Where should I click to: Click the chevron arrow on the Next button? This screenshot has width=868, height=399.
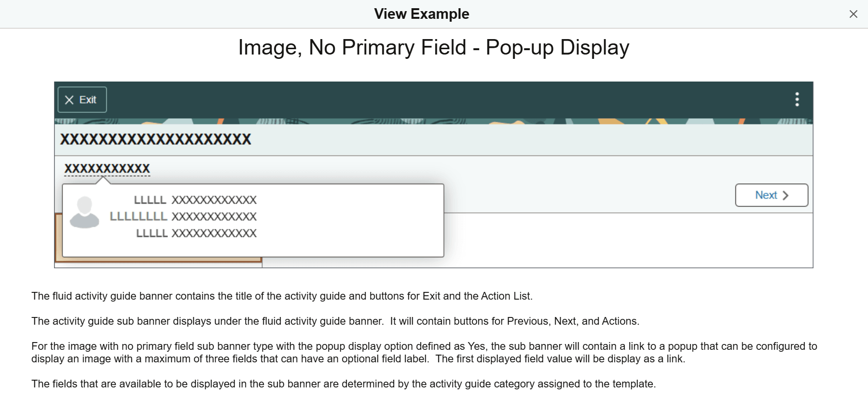coord(786,195)
